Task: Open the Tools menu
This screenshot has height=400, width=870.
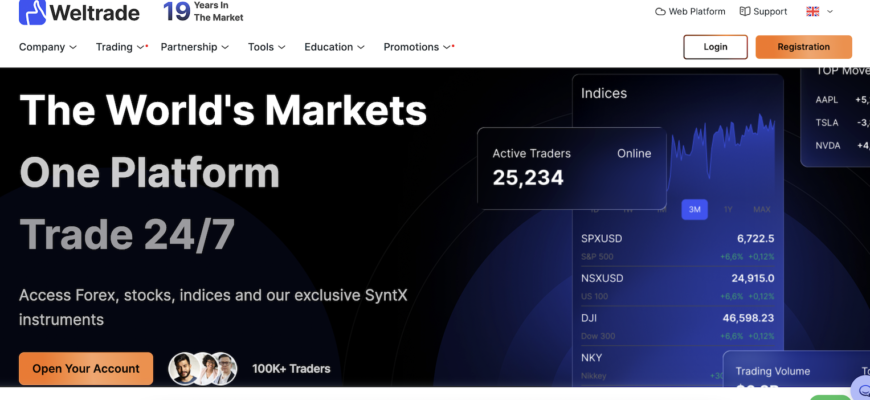Action: [x=266, y=47]
